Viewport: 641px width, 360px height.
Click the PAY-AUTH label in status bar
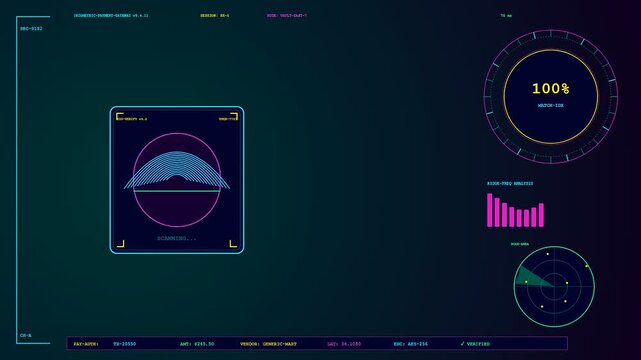(x=86, y=344)
